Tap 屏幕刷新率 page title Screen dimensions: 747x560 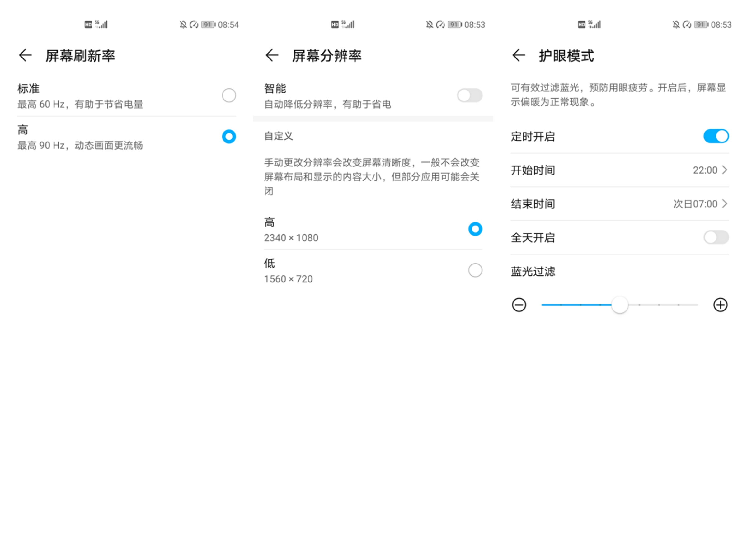(80, 56)
